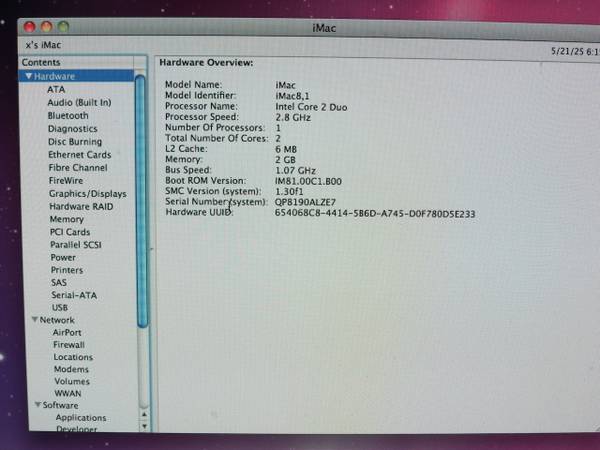Collapse the Hardware disclosure triangle

pyautogui.click(x=30, y=76)
